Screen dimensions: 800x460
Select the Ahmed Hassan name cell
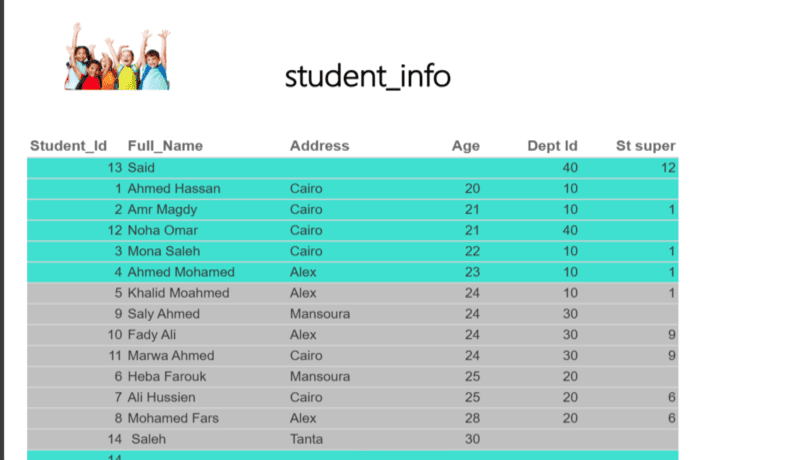(x=174, y=188)
